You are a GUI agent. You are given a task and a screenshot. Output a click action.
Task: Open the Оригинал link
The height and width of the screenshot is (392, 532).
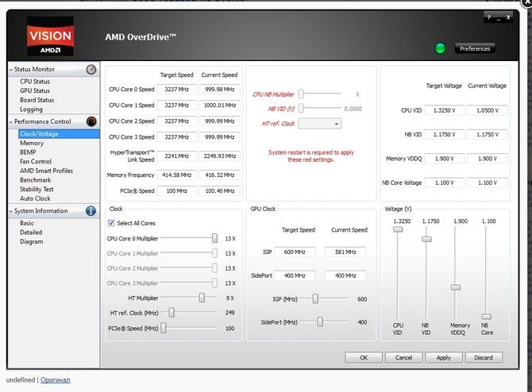coord(56,380)
